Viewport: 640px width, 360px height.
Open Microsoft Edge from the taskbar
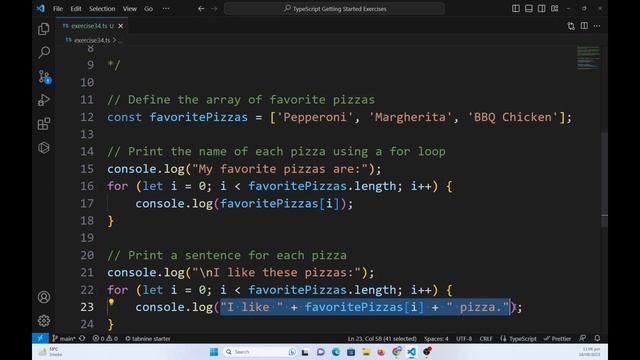tap(336, 352)
